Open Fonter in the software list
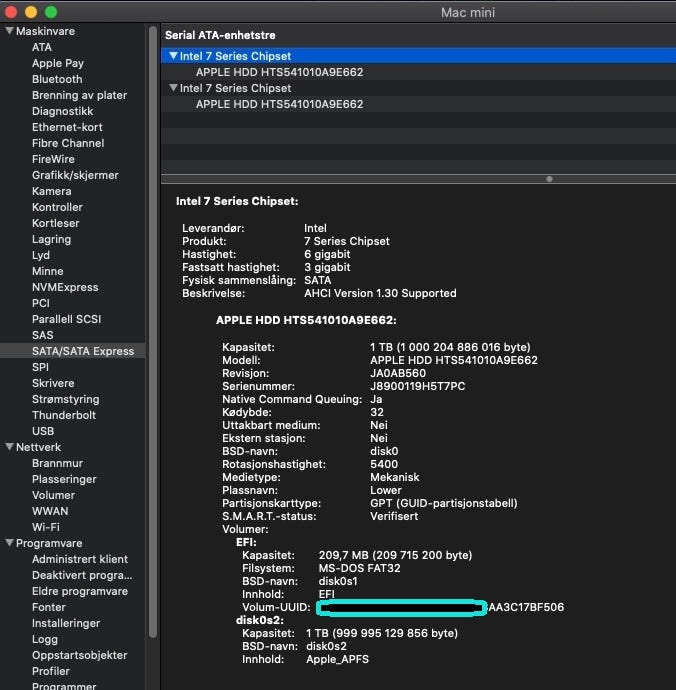Viewport: 676px width, 690px height. tap(48, 607)
